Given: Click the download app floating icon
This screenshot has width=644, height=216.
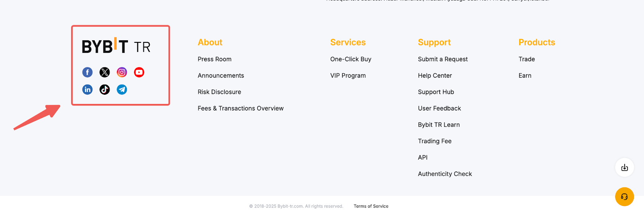Looking at the screenshot, I should tap(624, 168).
